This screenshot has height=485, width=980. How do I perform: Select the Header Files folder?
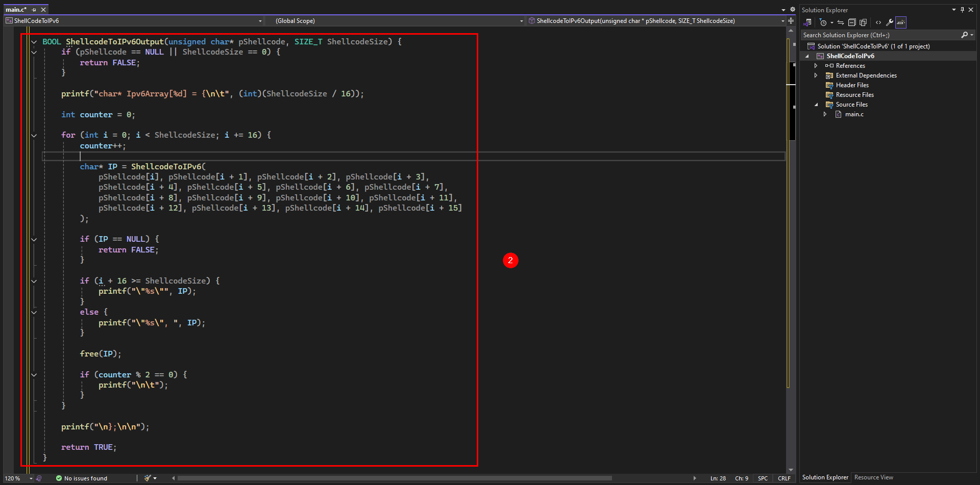[x=852, y=85]
